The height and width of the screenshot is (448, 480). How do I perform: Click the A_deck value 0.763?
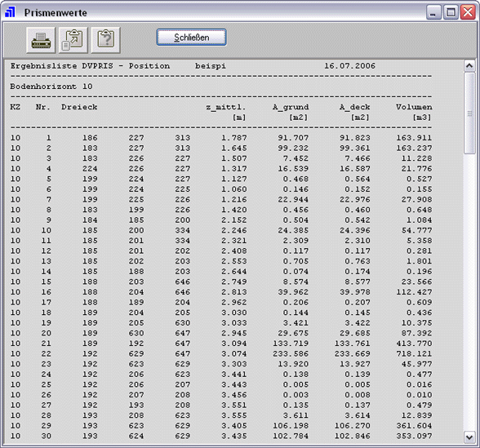click(x=358, y=261)
